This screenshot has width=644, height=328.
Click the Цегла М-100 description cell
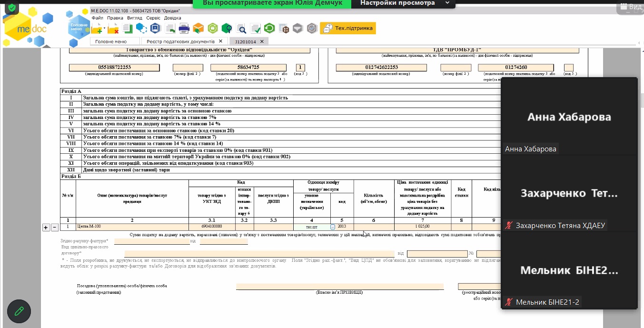click(x=132, y=227)
